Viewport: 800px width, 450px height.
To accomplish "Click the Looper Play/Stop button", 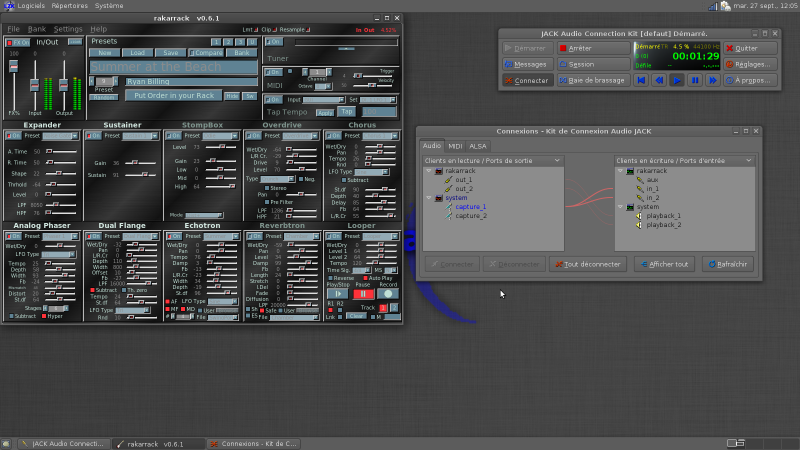I will [337, 294].
